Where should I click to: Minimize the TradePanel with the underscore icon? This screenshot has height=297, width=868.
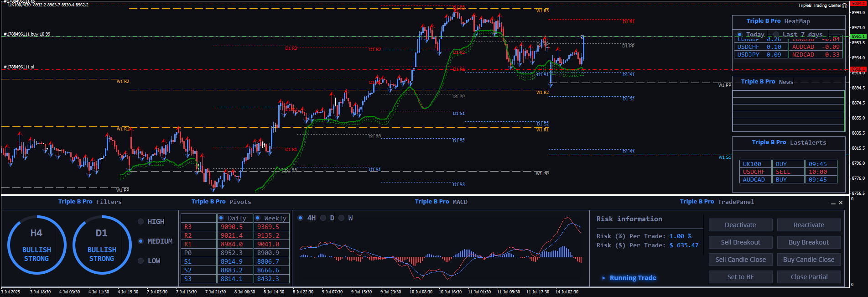tap(833, 203)
